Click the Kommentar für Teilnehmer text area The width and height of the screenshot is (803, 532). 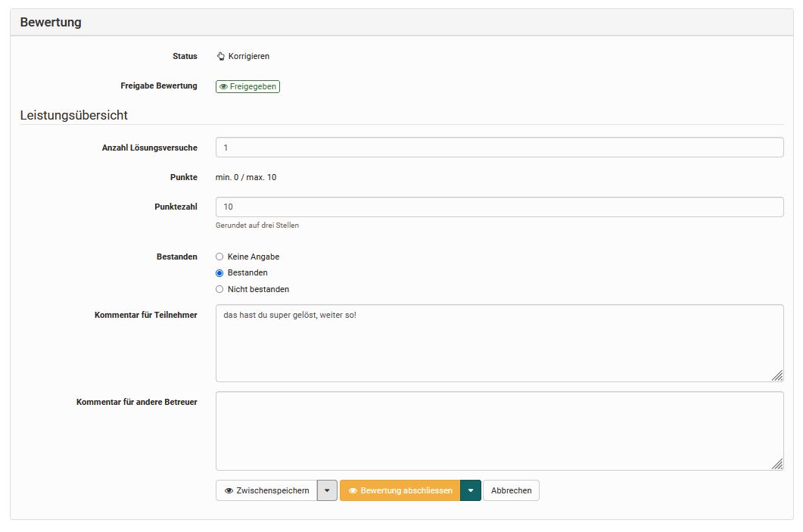(500, 343)
